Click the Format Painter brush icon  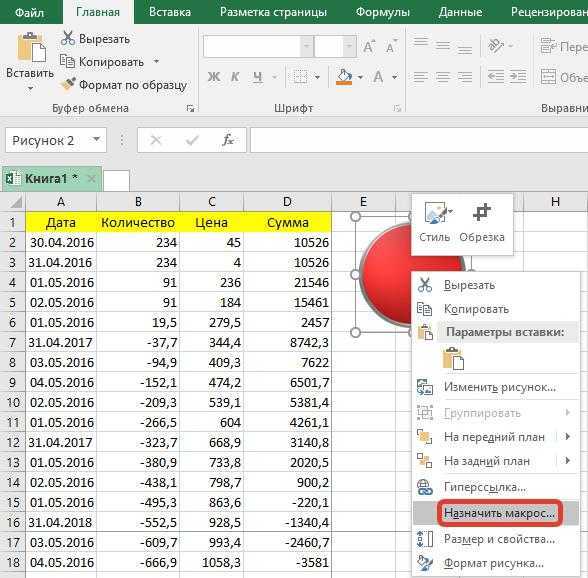pos(68,84)
